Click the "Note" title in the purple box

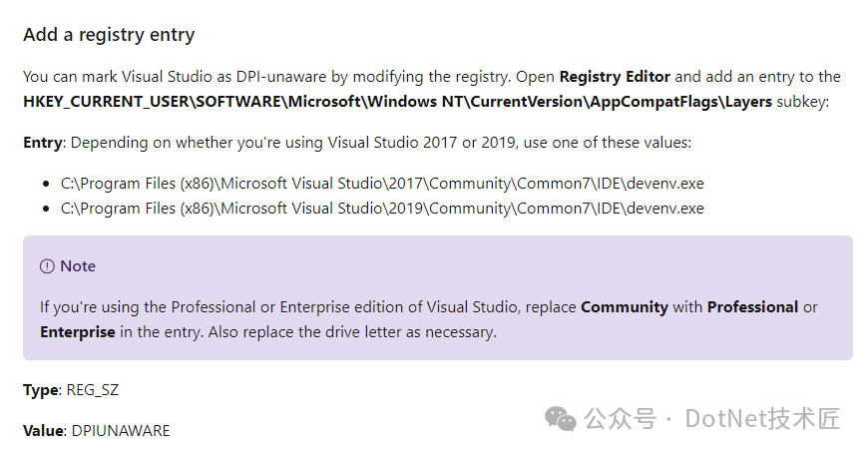78,266
